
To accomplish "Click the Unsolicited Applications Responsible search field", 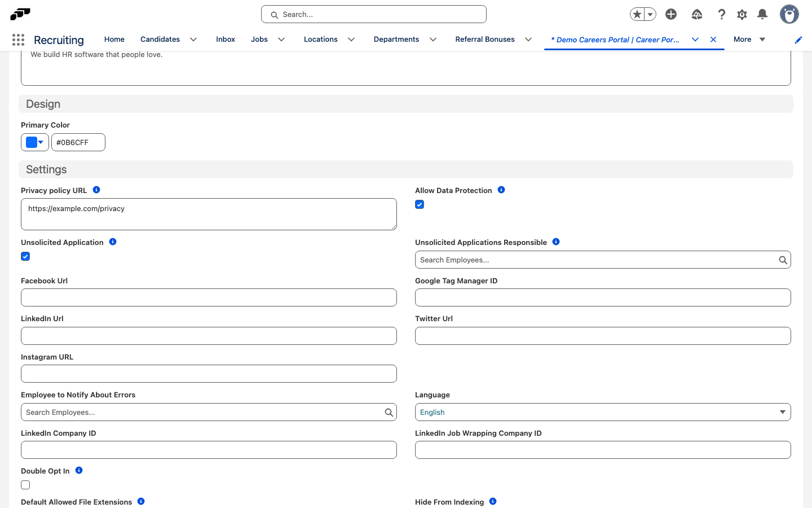I will click(603, 260).
